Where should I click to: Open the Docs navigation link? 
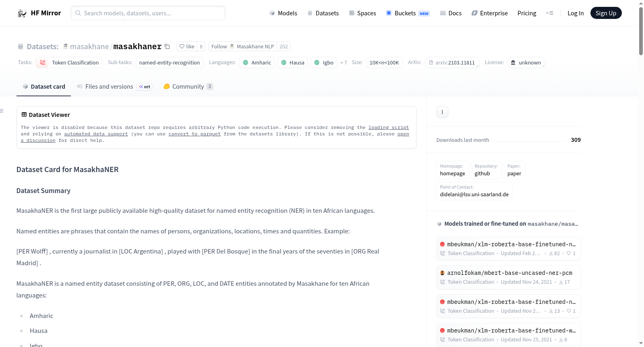[451, 13]
